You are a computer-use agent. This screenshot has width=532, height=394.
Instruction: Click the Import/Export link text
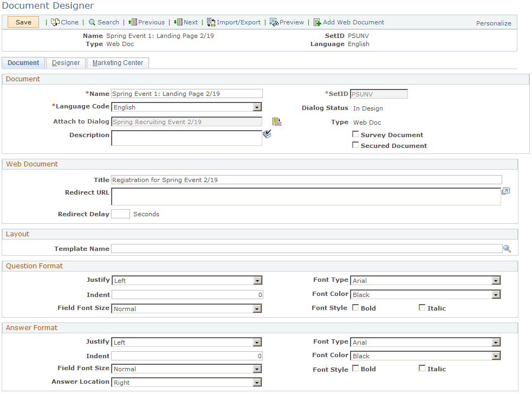point(238,22)
